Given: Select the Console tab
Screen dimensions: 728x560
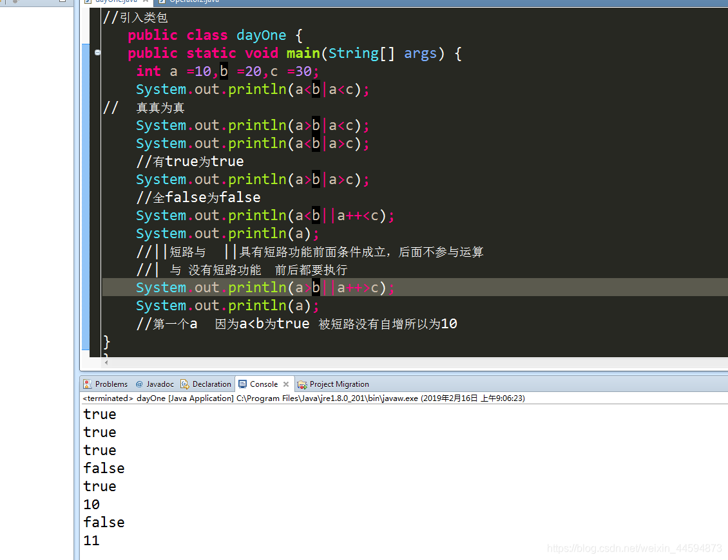Looking at the screenshot, I should [x=263, y=384].
